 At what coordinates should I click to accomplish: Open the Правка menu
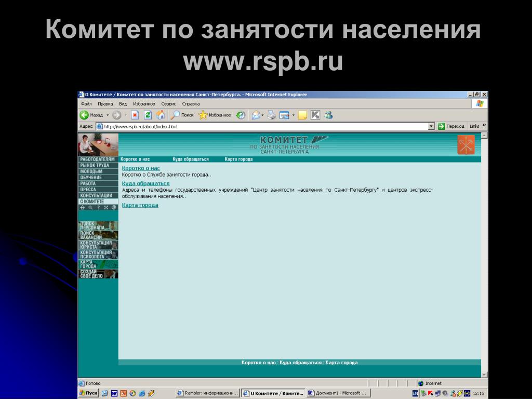(105, 104)
